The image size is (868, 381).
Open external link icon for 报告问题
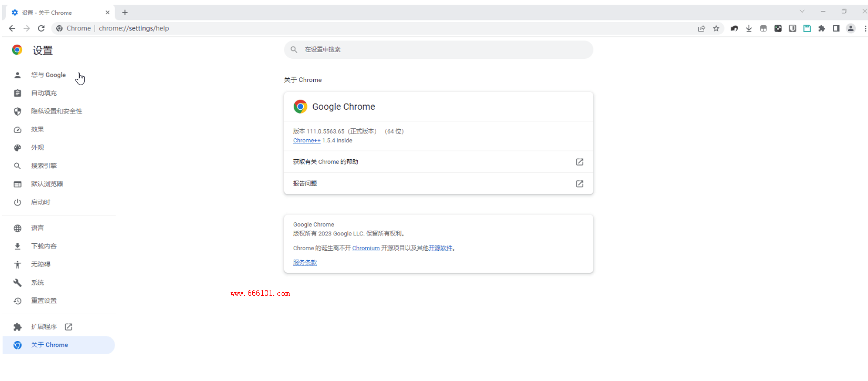coord(580,184)
